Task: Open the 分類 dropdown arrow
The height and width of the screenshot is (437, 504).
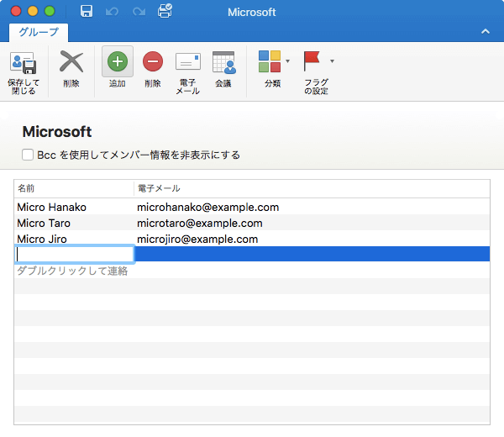Action: [x=287, y=61]
